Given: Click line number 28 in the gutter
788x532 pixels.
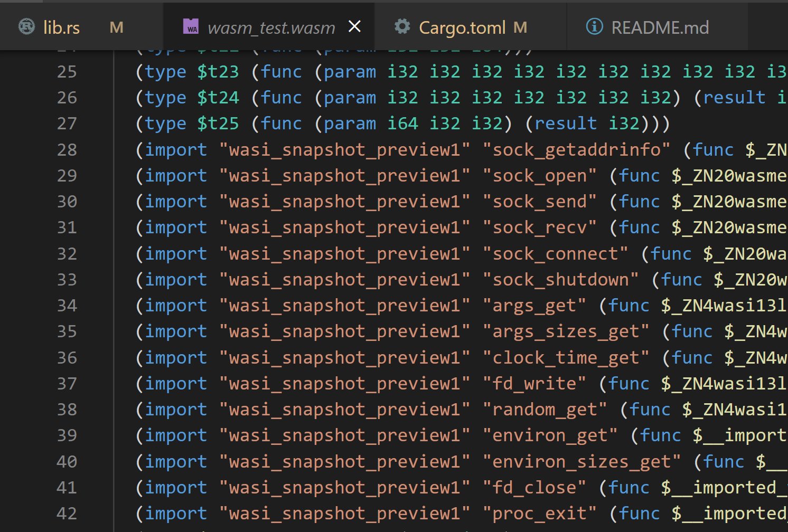Looking at the screenshot, I should point(67,150).
